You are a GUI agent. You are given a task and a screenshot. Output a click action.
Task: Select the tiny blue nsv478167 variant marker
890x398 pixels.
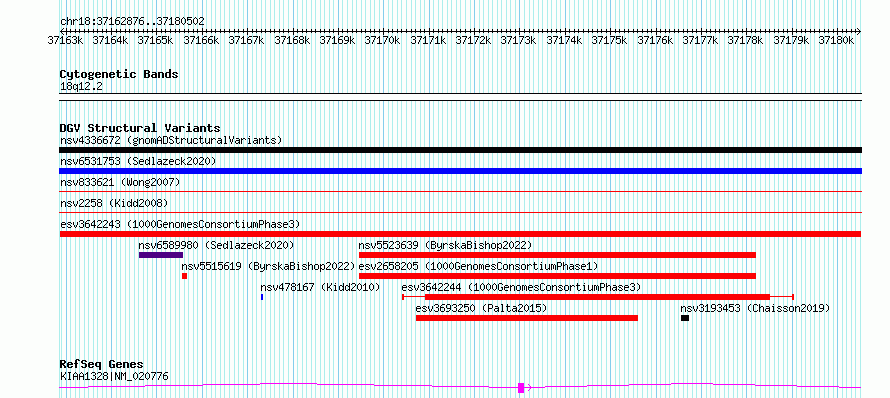(x=262, y=297)
